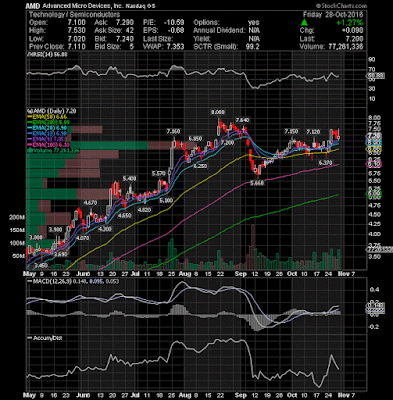Viewport: 393px width, 400px height.
Task: Click the Accum/Dist legend marker
Action: [x=29, y=338]
